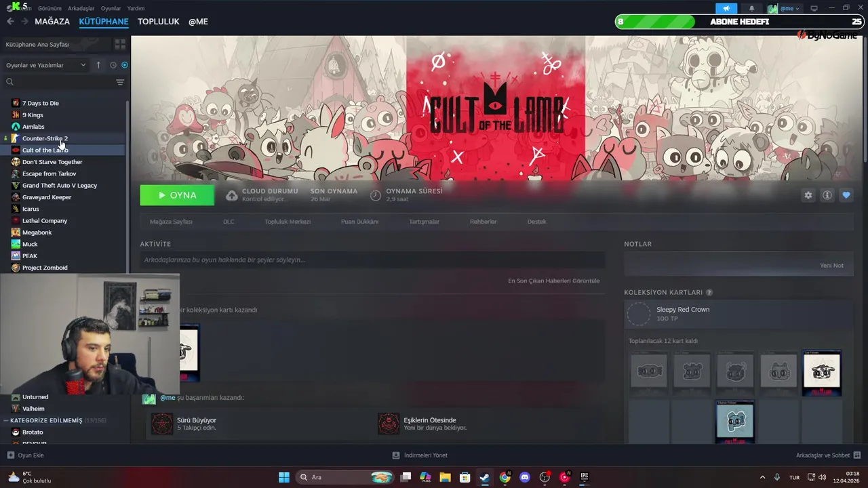Open Epic Games from taskbar
The image size is (868, 488).
point(584,477)
